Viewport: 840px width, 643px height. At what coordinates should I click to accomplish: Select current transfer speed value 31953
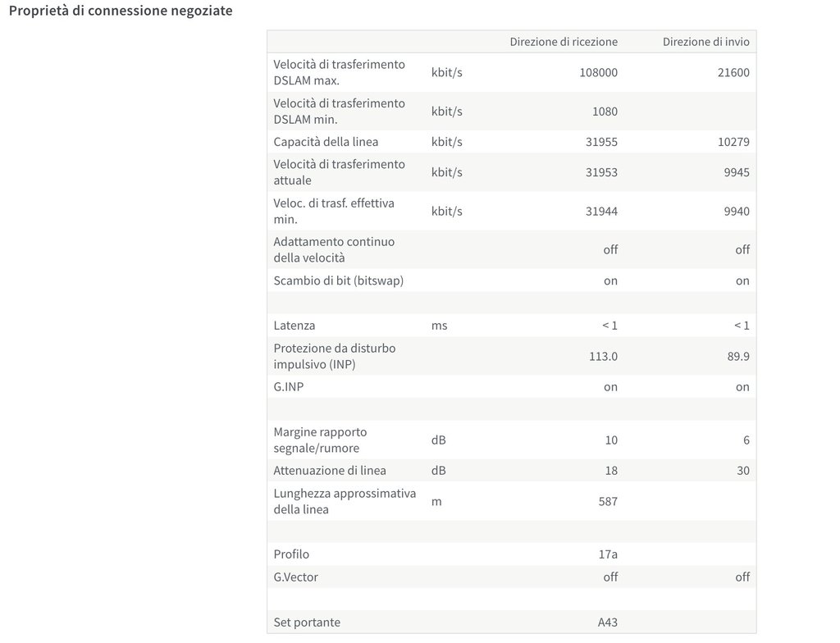pos(601,172)
